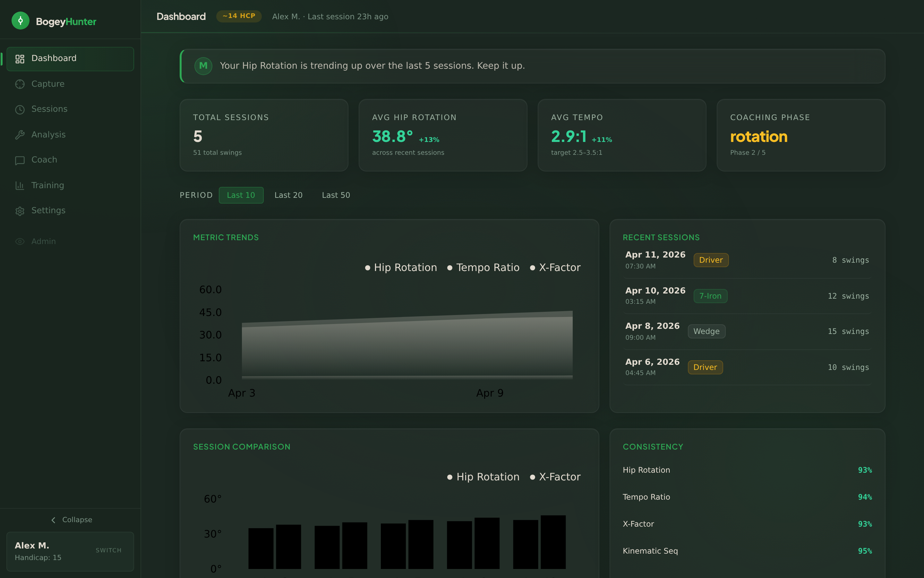Click the X-Factor 93% consistency row
The height and width of the screenshot is (578, 924).
point(747,524)
